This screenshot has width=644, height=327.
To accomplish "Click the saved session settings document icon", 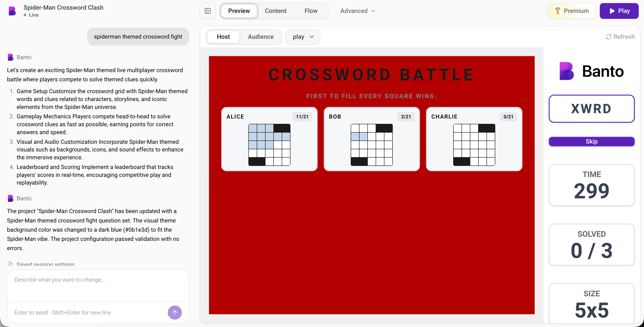I will click(10, 264).
